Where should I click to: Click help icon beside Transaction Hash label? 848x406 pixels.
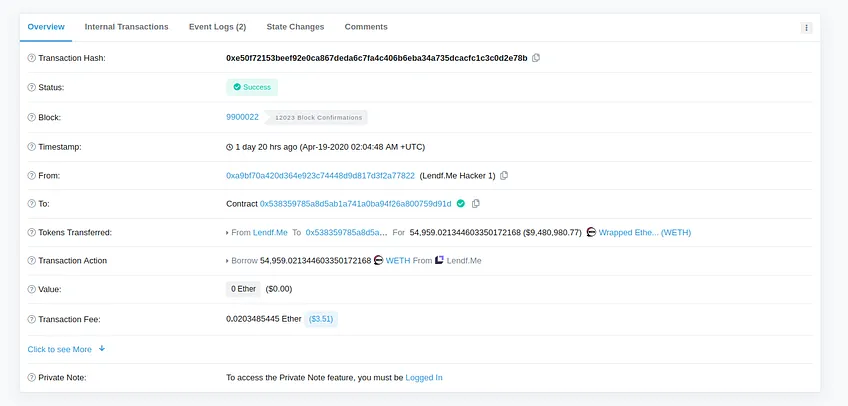(x=31, y=58)
